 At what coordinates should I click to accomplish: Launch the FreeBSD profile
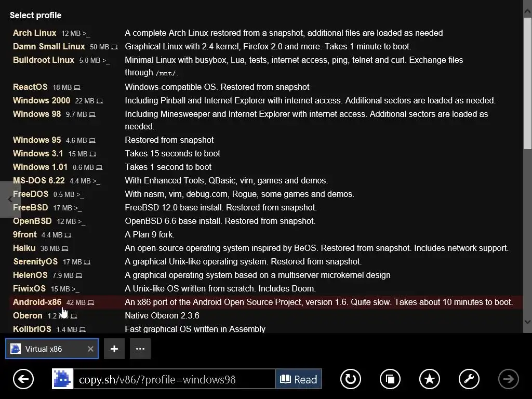pos(30,208)
